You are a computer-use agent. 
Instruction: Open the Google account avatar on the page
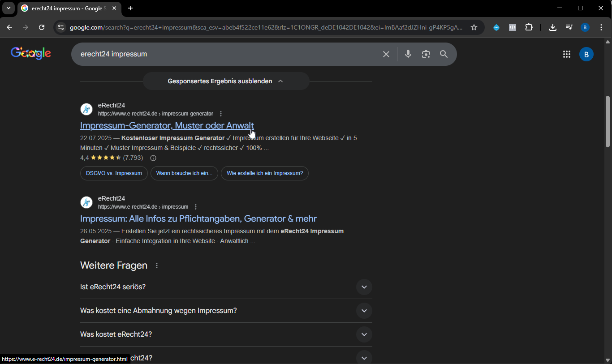pyautogui.click(x=586, y=54)
